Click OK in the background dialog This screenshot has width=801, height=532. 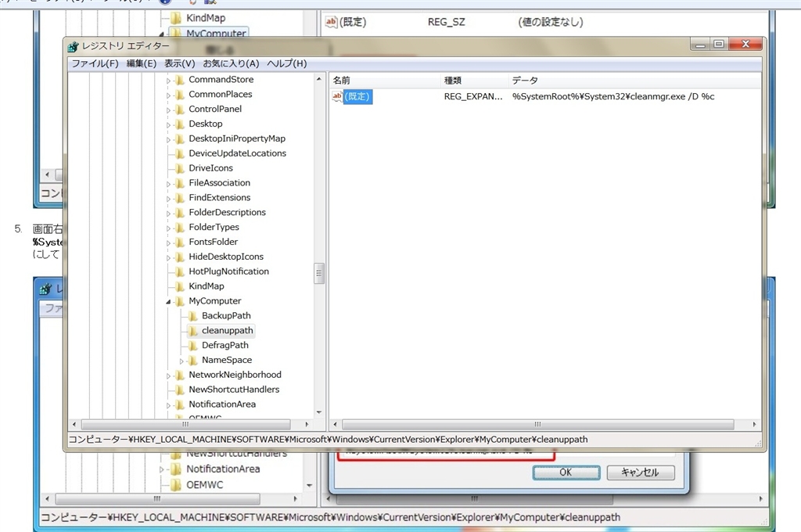[566, 473]
